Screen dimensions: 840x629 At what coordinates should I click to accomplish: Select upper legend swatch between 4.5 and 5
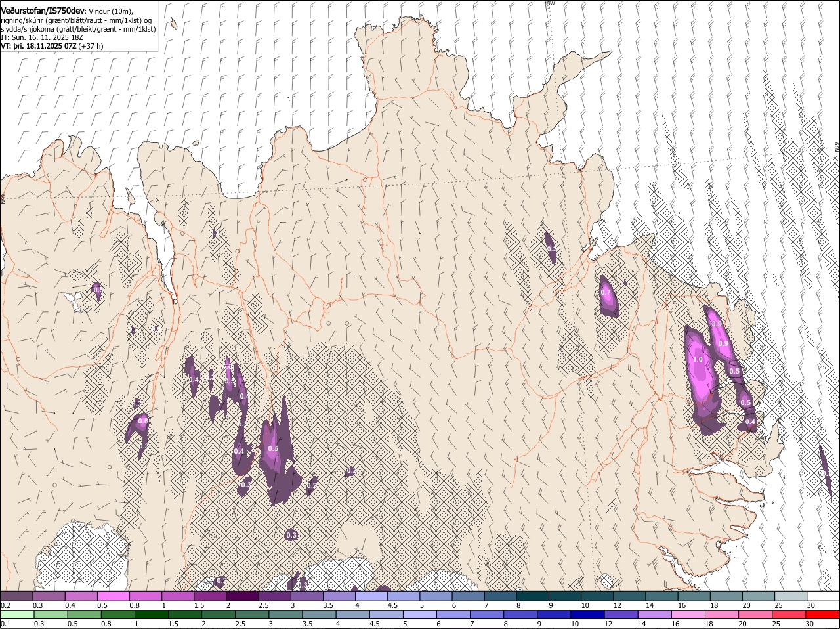(x=403, y=596)
